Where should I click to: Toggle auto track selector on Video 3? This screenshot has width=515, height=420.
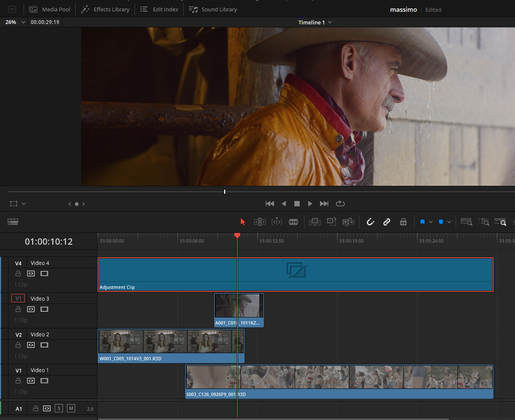pos(31,309)
